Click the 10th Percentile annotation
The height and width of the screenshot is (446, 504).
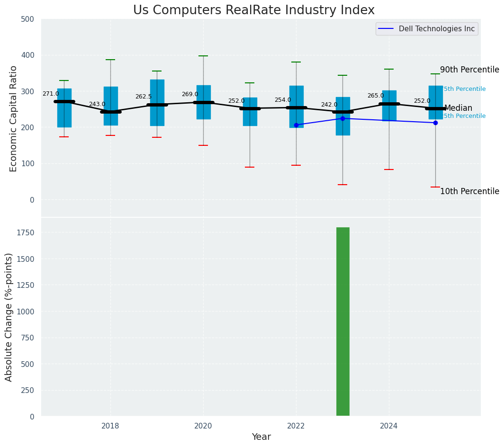tap(469, 192)
